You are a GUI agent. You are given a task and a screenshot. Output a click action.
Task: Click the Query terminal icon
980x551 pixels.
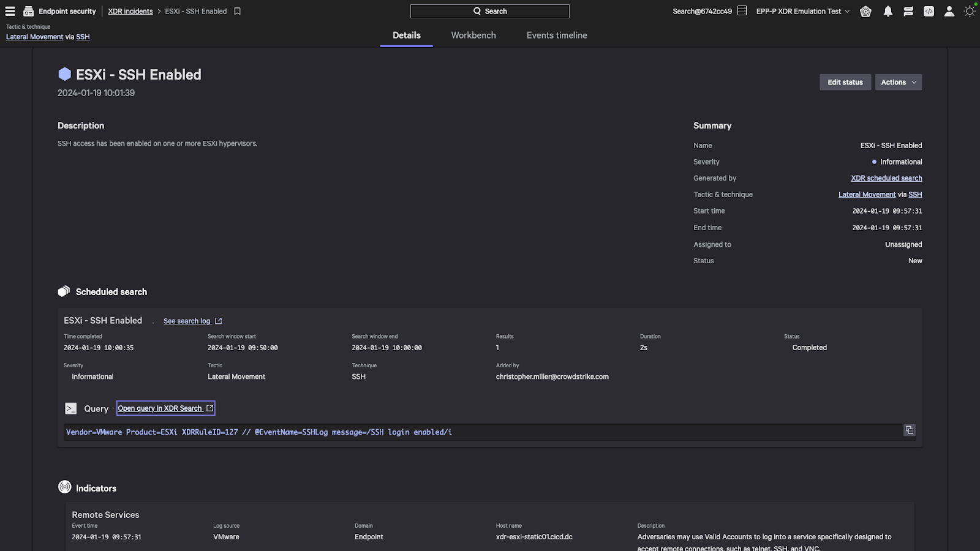click(71, 408)
